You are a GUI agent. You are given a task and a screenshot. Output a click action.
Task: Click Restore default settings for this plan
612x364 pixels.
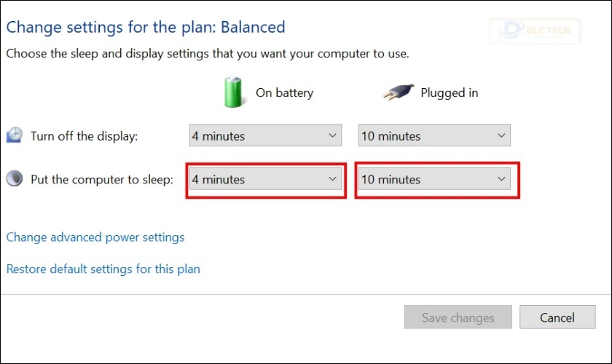(103, 269)
